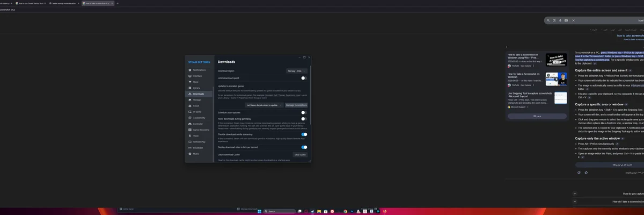Click the microphone voice search icon
The image size is (644, 215).
coord(560,20)
